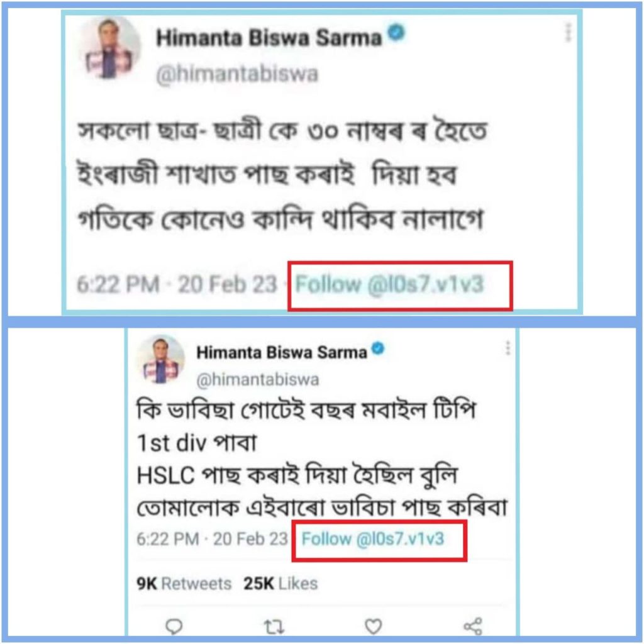
Task: Open profile picture in bottom tweet
Action: pyautogui.click(x=160, y=359)
